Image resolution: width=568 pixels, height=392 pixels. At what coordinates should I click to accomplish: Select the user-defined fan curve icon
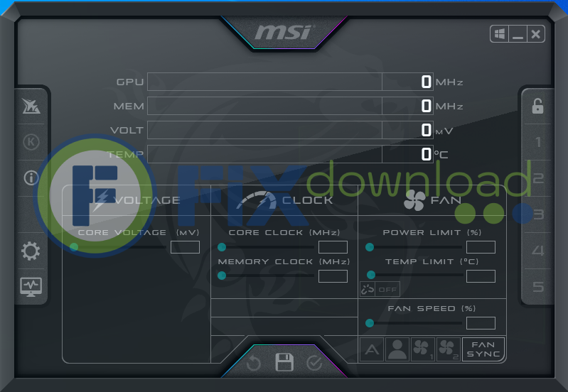coord(397,349)
